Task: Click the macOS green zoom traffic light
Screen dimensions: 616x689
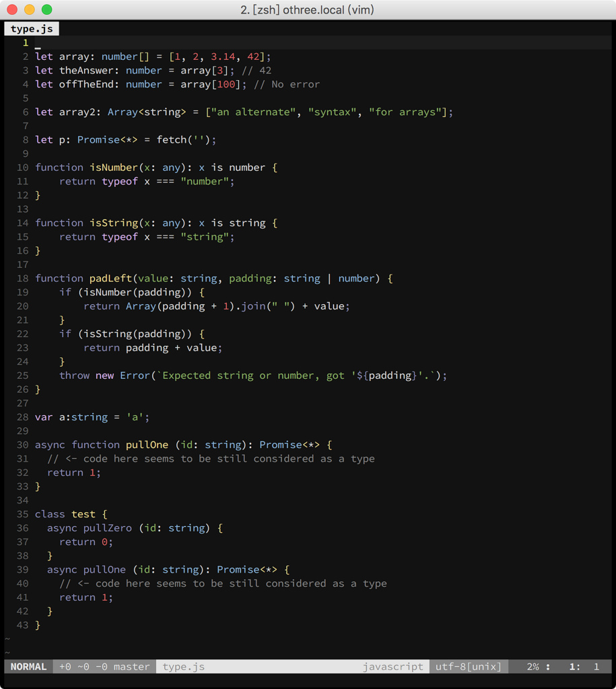Action: (x=46, y=10)
